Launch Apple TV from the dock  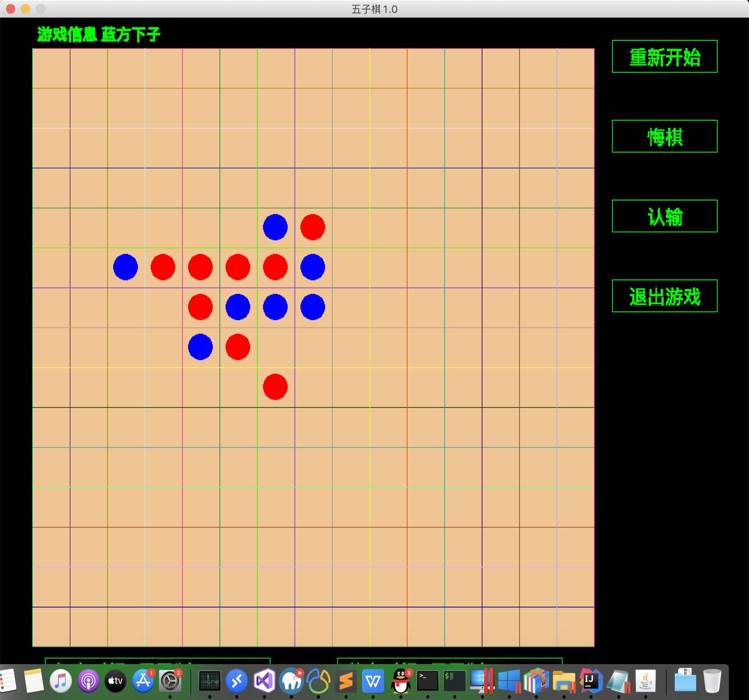tap(116, 681)
